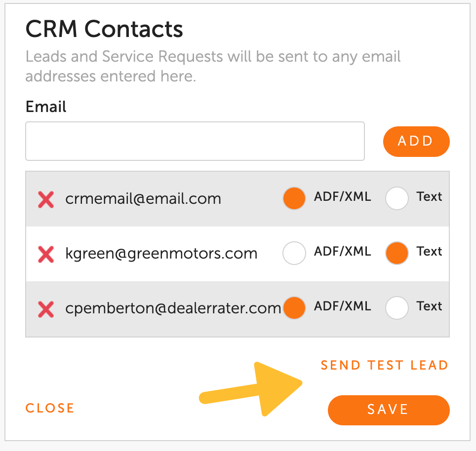Click the Email field label
This screenshot has height=451, width=476.
coord(46,107)
